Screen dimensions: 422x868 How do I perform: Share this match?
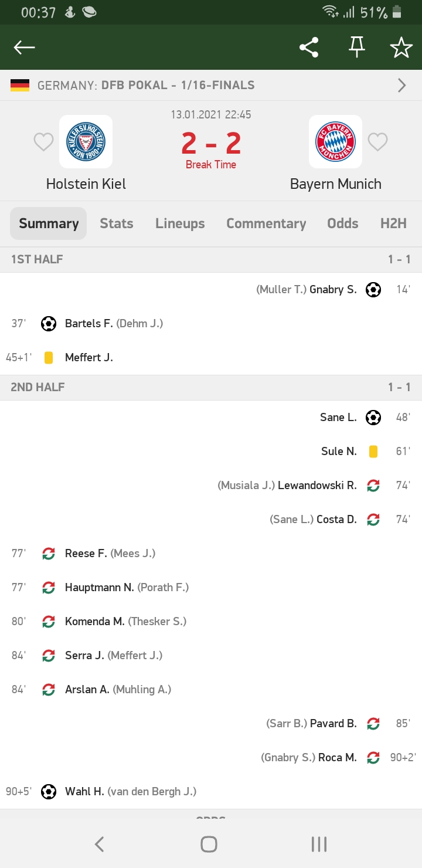pos(309,48)
